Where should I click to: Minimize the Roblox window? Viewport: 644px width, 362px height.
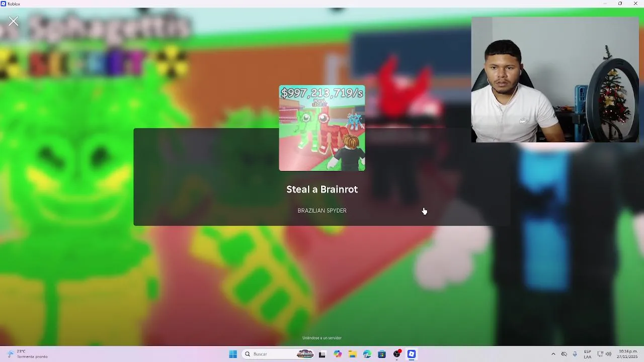(605, 4)
